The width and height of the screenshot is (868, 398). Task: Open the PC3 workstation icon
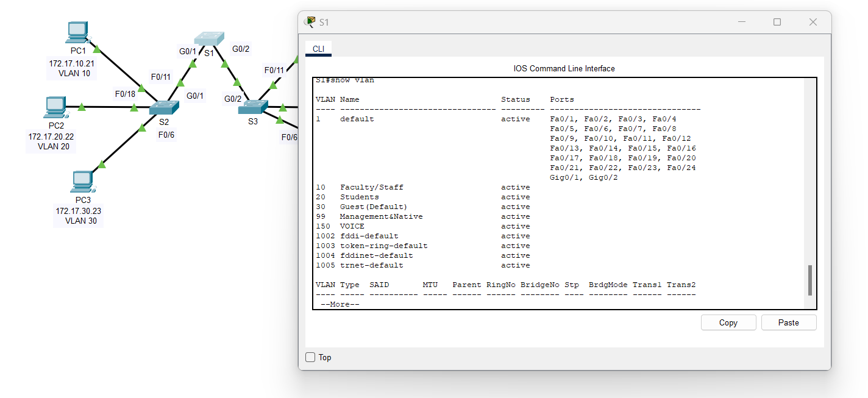[82, 181]
